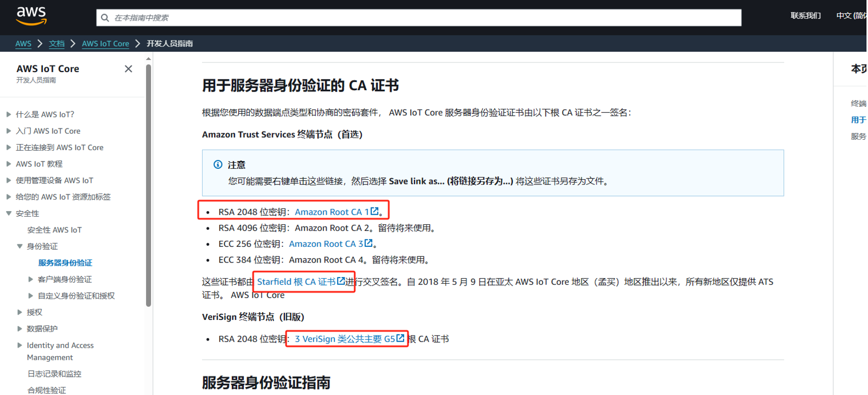Open 自定义身份验证和授权 page
Image resolution: width=868 pixels, height=395 pixels.
pyautogui.click(x=76, y=296)
